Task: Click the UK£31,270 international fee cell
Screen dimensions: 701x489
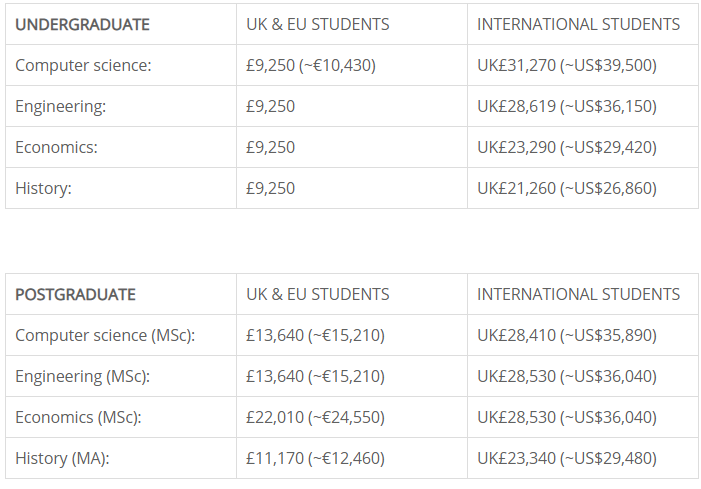Action: [x=567, y=66]
